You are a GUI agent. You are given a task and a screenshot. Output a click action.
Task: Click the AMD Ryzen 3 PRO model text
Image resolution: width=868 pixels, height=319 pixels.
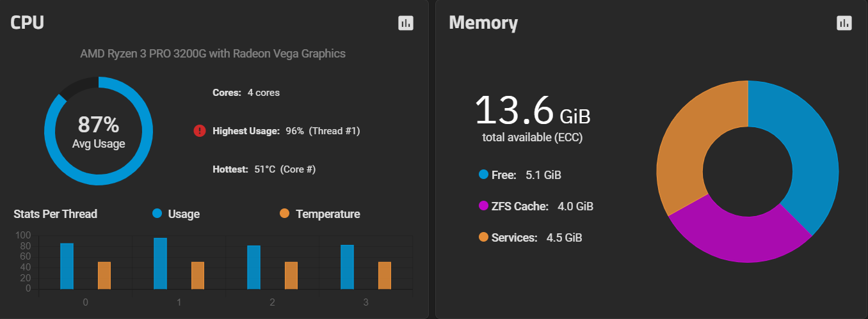[x=213, y=54]
